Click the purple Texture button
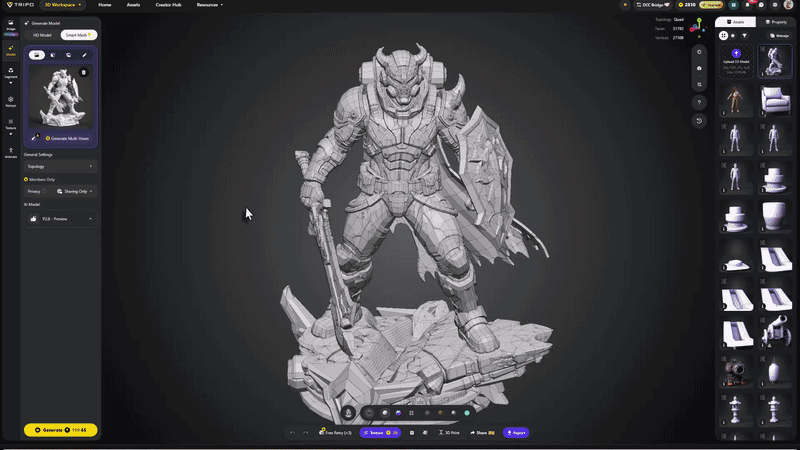This screenshot has height=450, width=800. 380,433
